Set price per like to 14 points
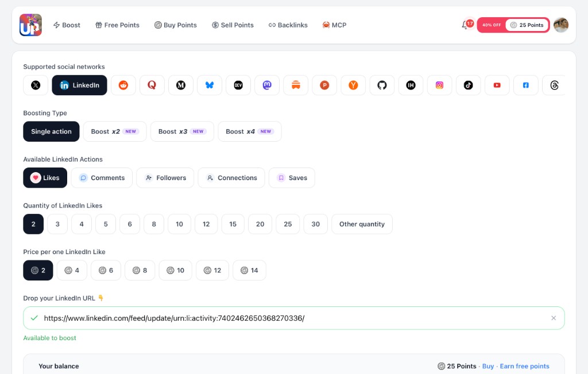Screen dimensions: 588x374 pos(249,270)
